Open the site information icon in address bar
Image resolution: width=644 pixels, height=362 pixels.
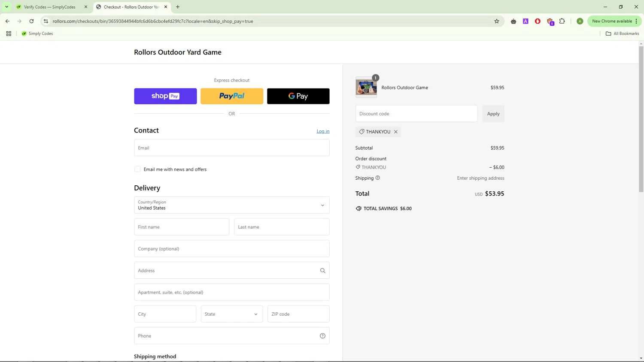pos(46,21)
